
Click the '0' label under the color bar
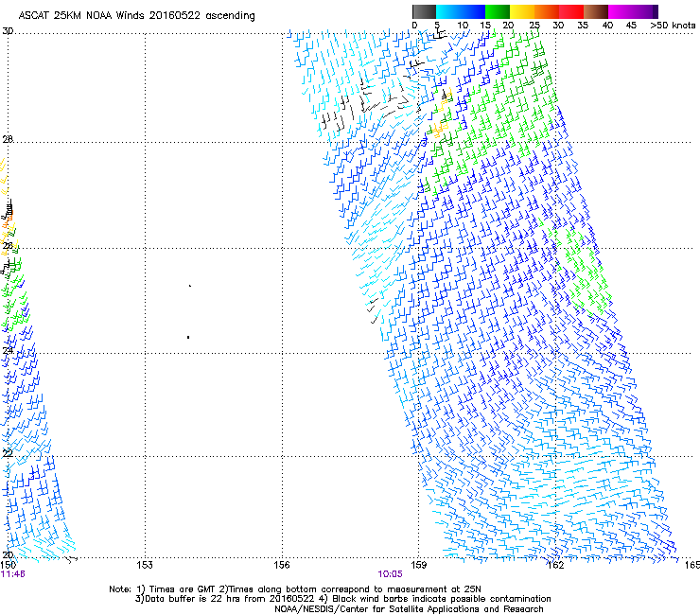(414, 25)
